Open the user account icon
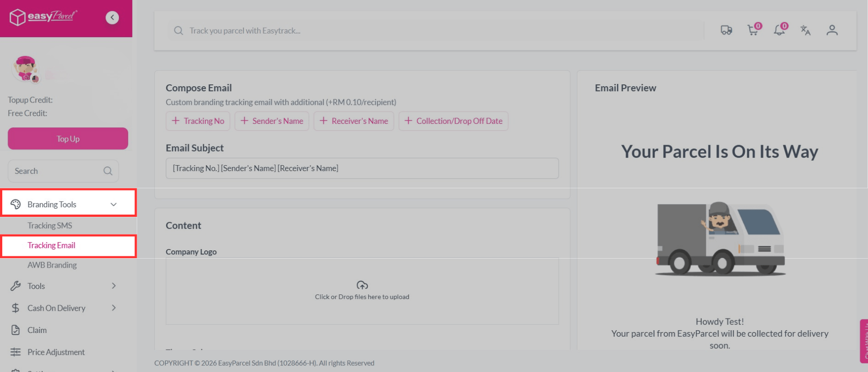The width and height of the screenshot is (868, 372). tap(832, 30)
